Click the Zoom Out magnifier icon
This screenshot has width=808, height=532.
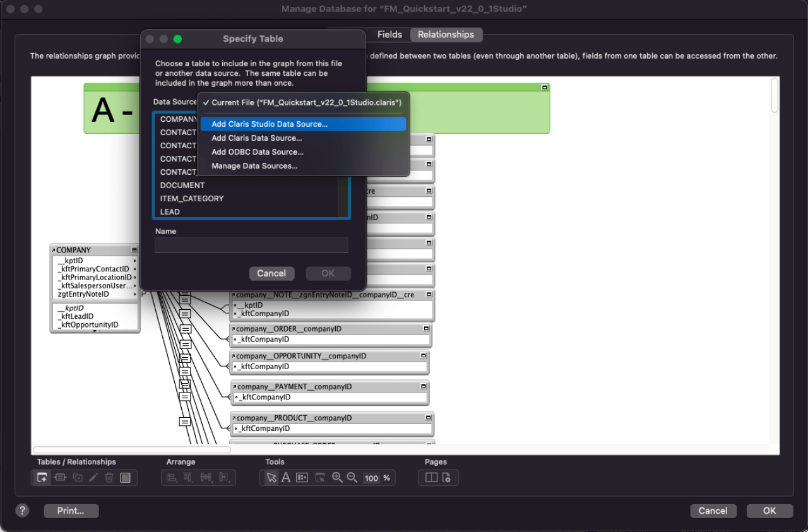[352, 478]
